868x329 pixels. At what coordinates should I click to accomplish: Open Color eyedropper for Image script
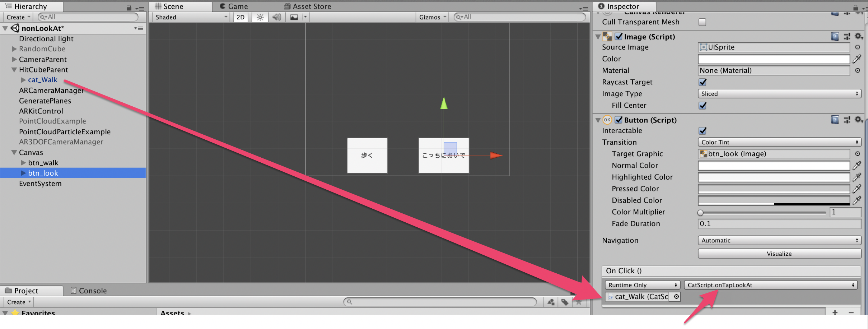pos(857,59)
